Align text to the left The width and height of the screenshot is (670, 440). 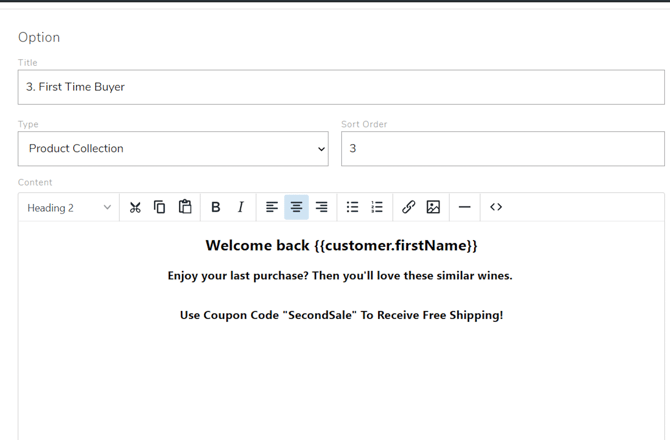tap(272, 207)
